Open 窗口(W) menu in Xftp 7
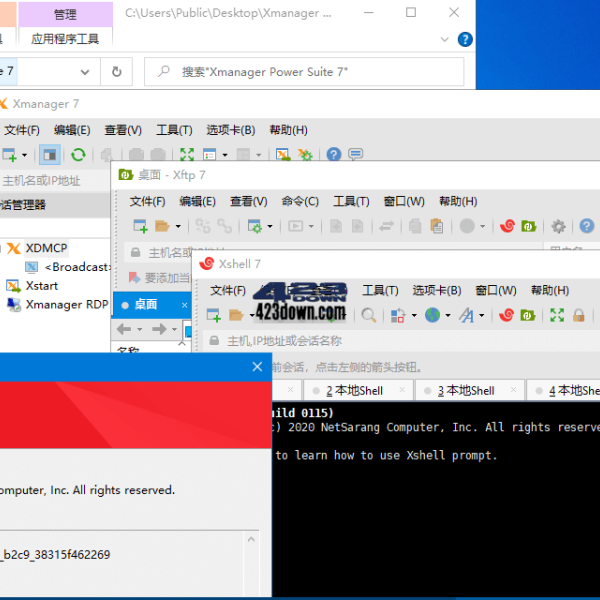 pos(404,202)
